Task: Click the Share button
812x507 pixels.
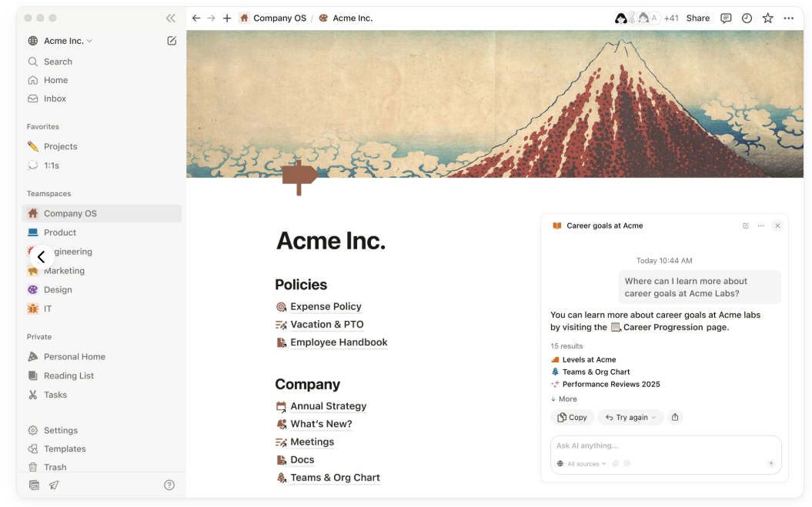Action: tap(697, 18)
